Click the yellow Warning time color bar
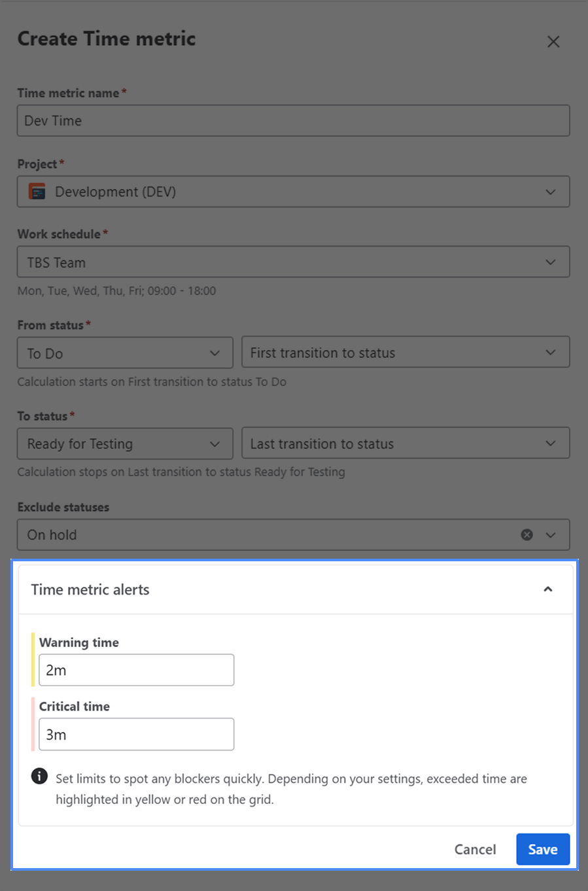588x891 pixels. 33,659
